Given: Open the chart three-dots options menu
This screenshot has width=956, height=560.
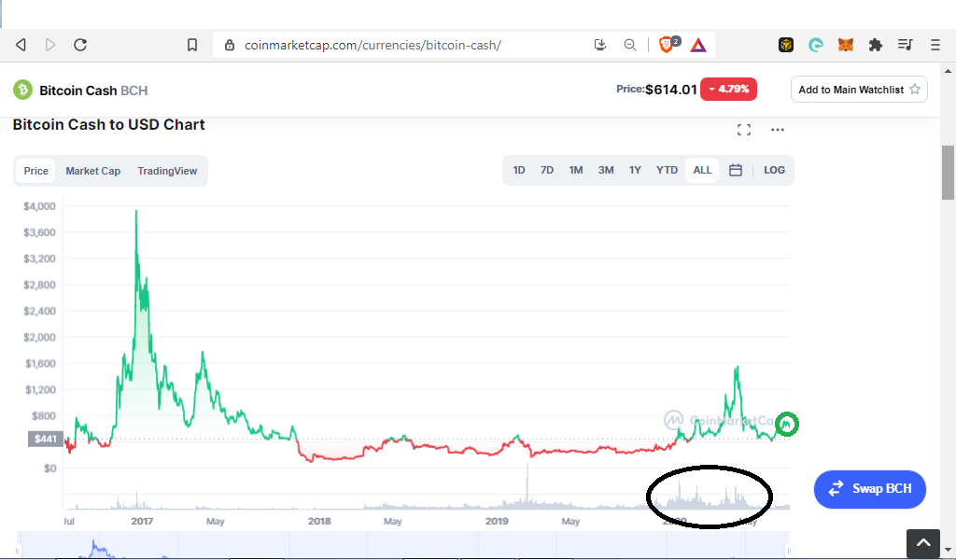Looking at the screenshot, I should 778,130.
